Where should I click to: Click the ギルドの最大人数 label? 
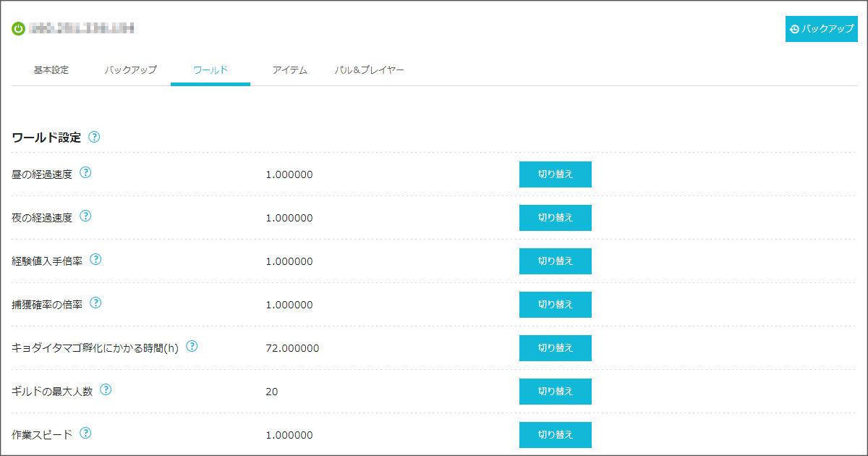pos(52,392)
